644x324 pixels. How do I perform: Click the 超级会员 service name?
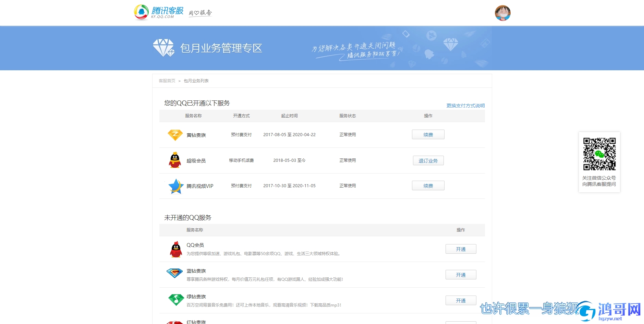point(196,161)
